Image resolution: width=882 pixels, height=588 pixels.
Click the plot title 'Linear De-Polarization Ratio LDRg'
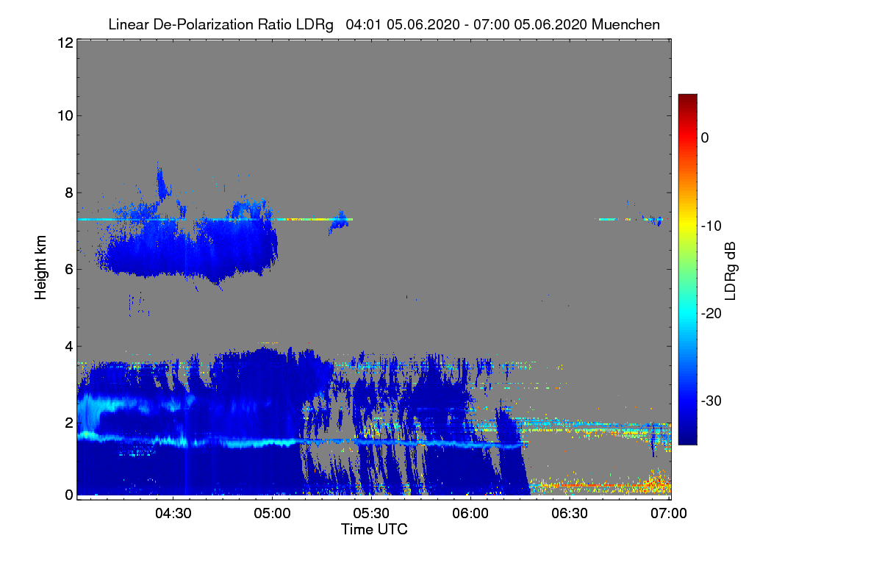[220, 24]
